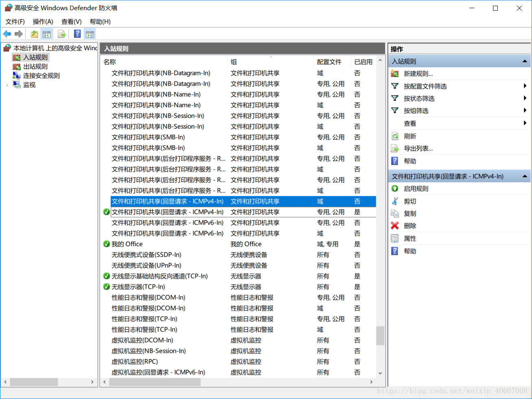
Task: Click 启用规则 to enable the selected rule
Action: [416, 189]
